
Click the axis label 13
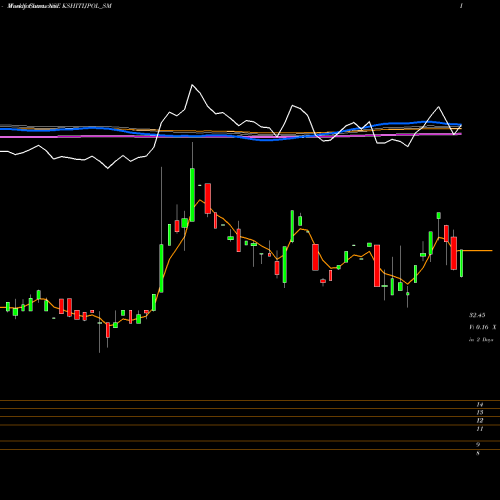point(480,412)
